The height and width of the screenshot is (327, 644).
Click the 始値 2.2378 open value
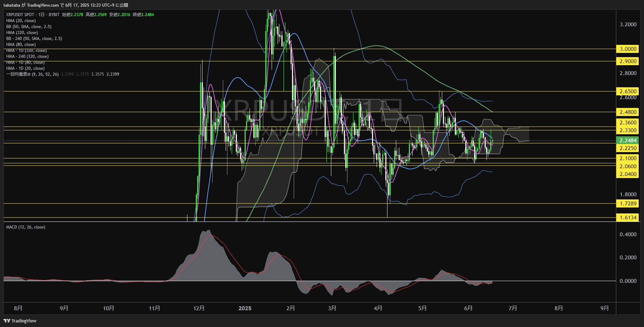73,15
